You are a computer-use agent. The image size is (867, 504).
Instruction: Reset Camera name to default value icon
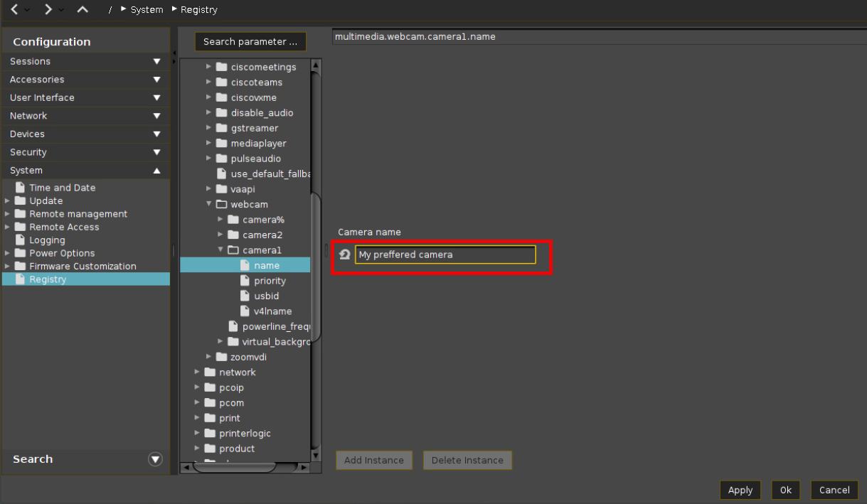click(x=345, y=254)
